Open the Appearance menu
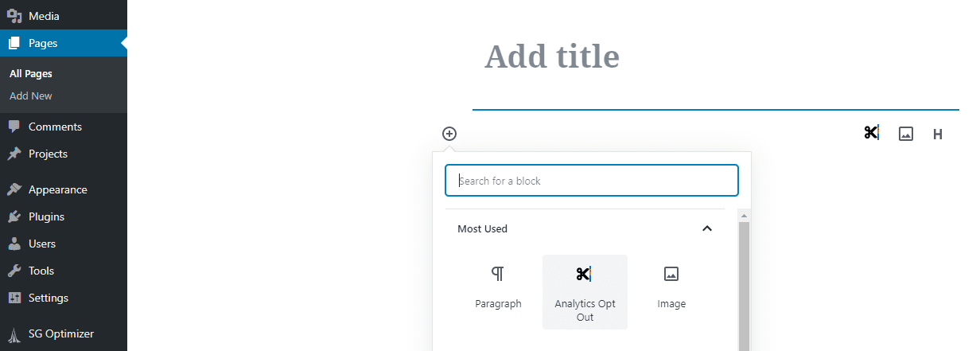This screenshot has height=351, width=980. point(57,190)
